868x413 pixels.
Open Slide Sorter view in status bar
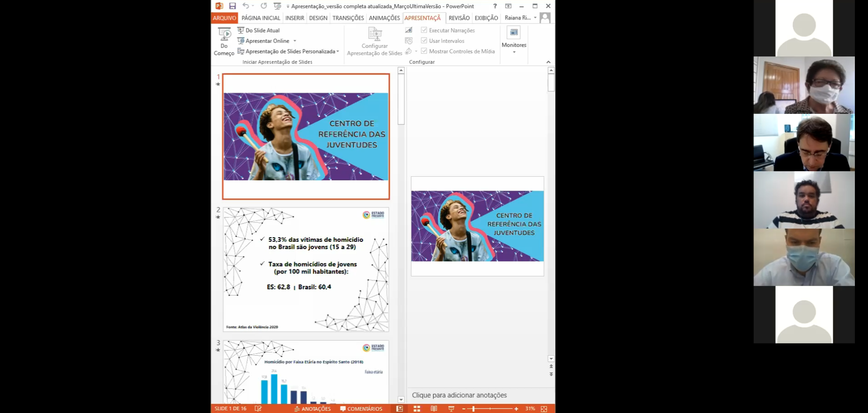[417, 408]
